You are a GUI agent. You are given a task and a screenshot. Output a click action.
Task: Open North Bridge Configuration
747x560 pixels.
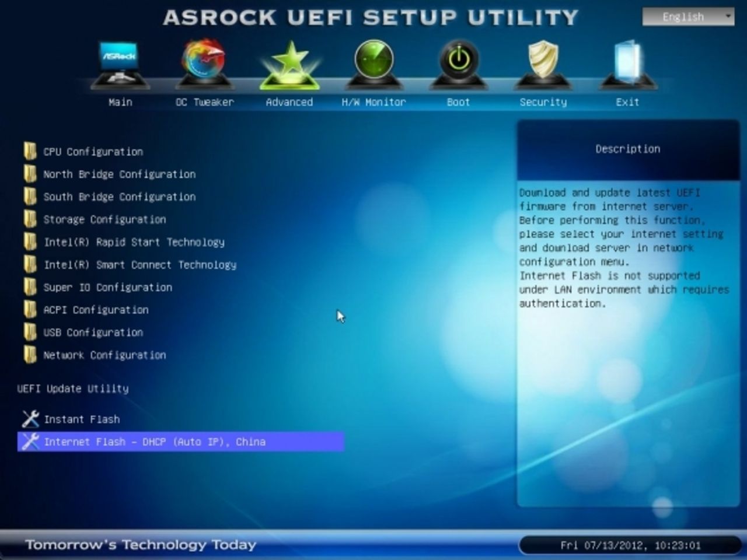[x=119, y=174]
